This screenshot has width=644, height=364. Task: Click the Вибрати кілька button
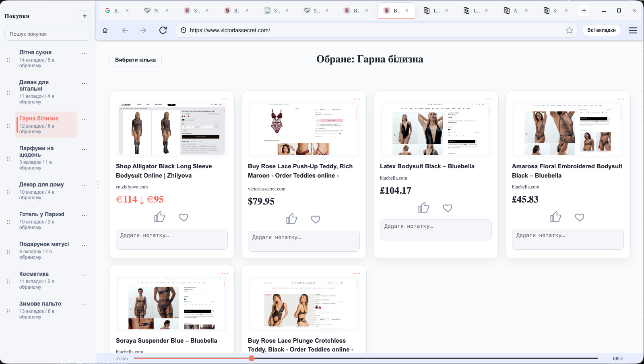[x=135, y=60]
